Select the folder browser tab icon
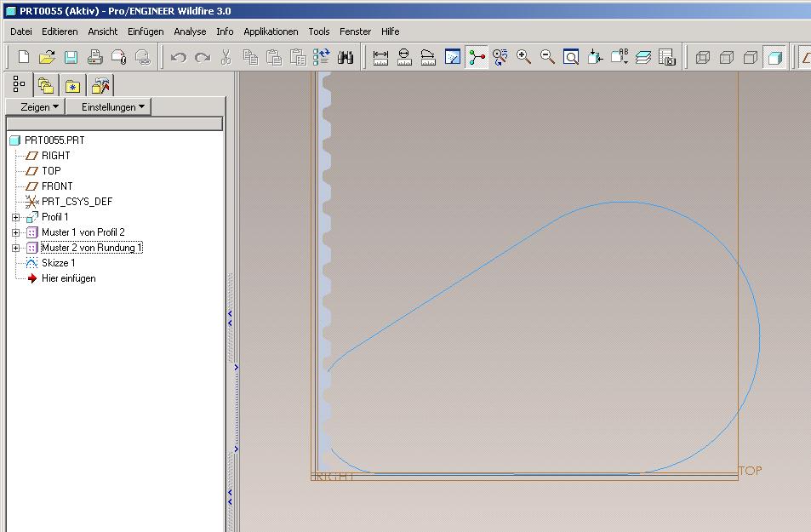Image resolution: width=811 pixels, height=532 pixels. point(46,85)
